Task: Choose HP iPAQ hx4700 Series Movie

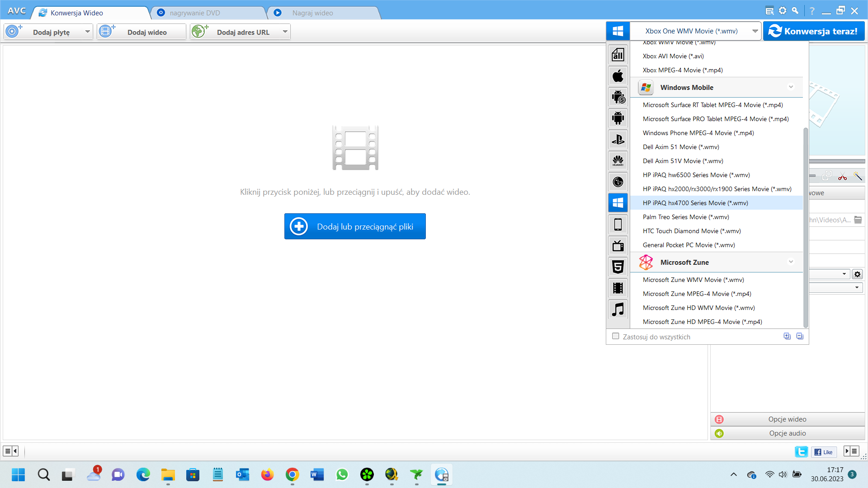Action: (x=717, y=203)
